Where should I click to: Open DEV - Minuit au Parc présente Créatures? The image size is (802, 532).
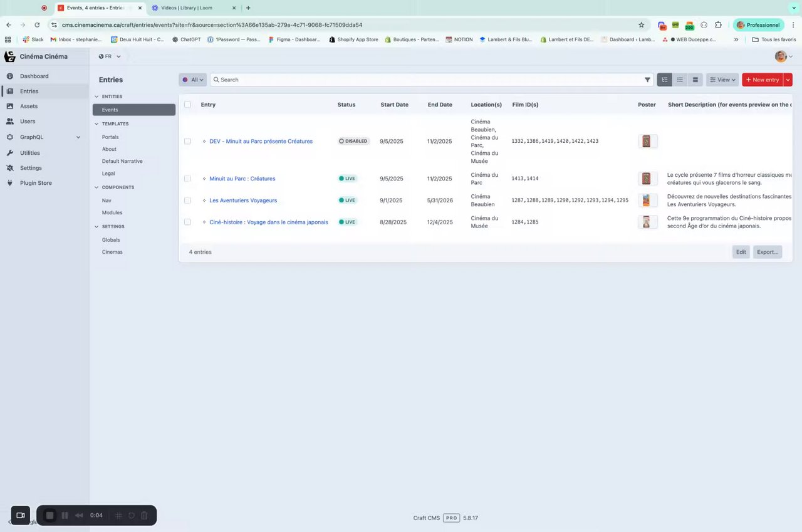tap(261, 141)
